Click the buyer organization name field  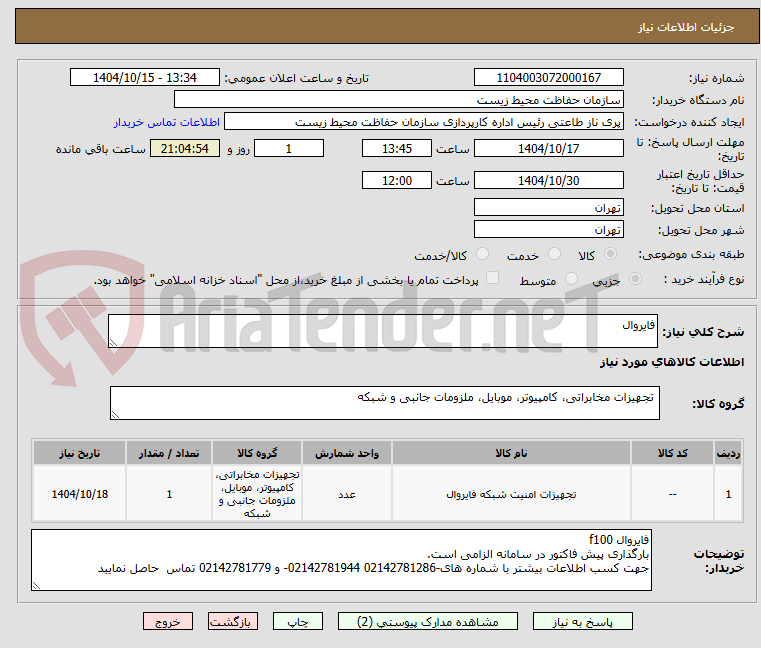pos(398,100)
